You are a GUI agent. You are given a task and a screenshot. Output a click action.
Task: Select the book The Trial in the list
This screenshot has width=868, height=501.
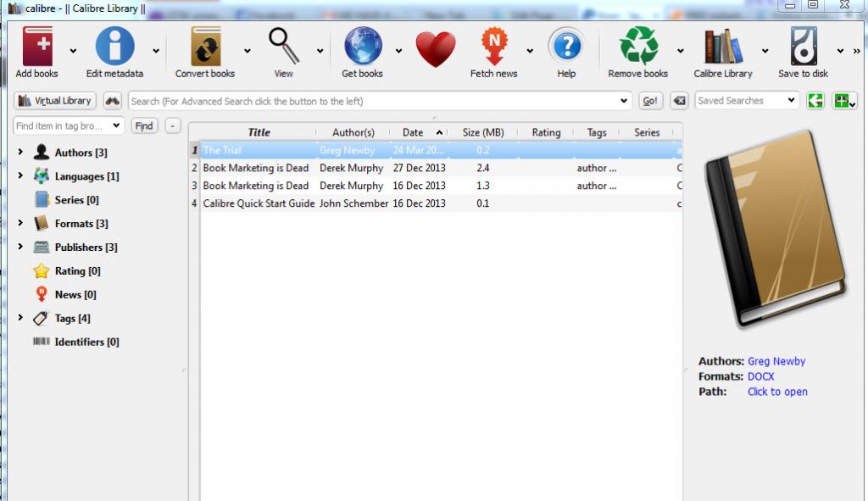(x=254, y=150)
